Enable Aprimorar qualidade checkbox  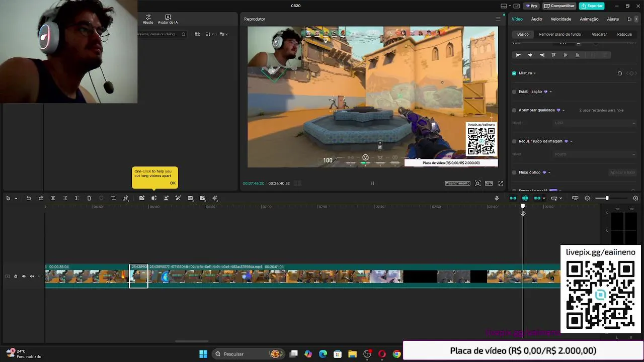coord(514,110)
